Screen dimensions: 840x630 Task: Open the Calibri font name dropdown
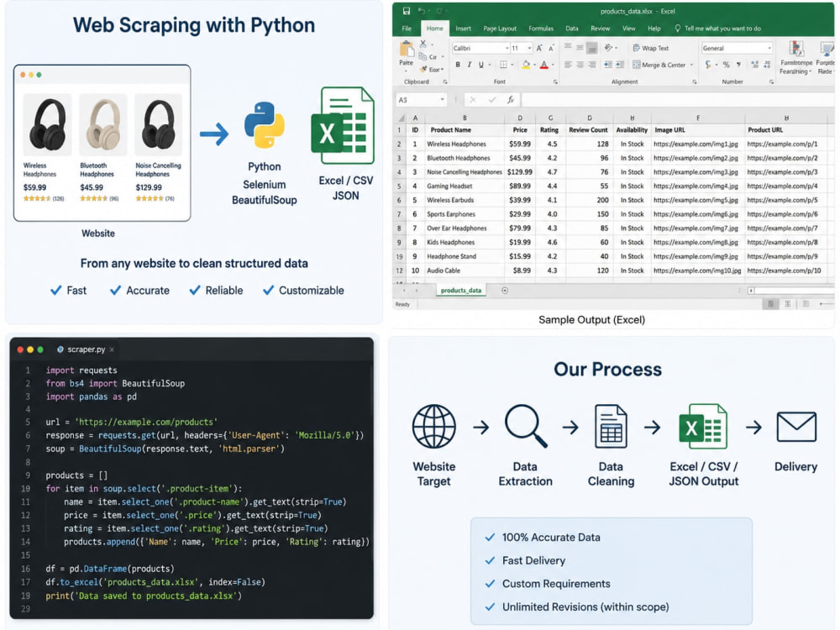click(x=507, y=48)
